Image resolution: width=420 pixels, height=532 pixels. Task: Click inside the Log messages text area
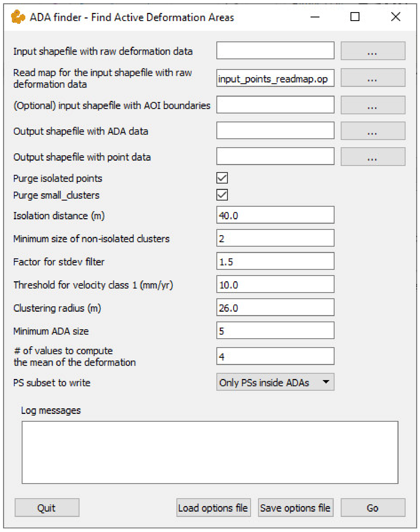(x=210, y=452)
